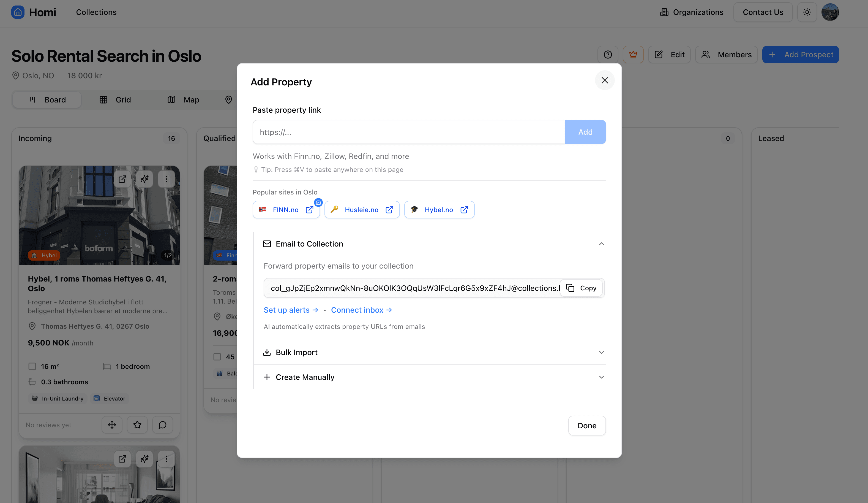The width and height of the screenshot is (868, 503).
Task: Click the orange crown premium icon
Action: [633, 55]
